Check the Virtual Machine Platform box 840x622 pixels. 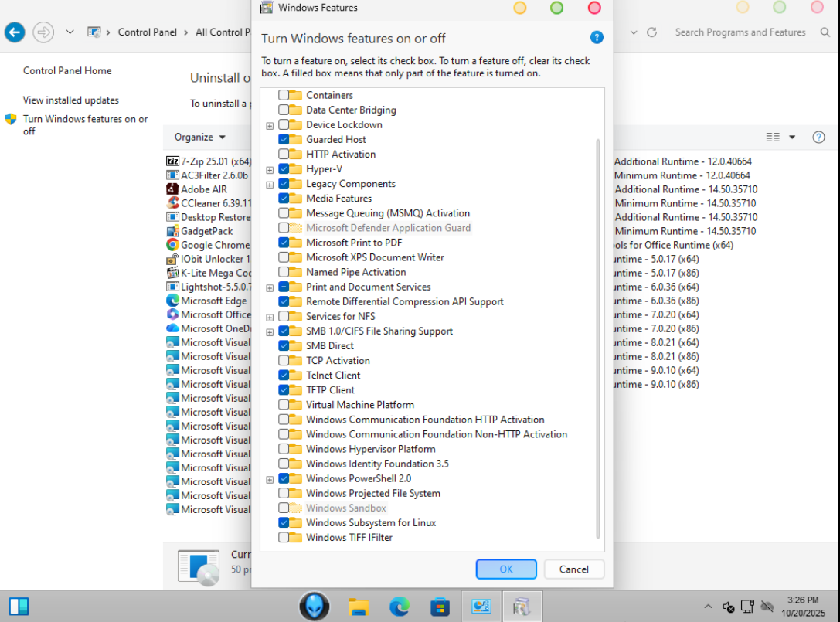point(284,404)
